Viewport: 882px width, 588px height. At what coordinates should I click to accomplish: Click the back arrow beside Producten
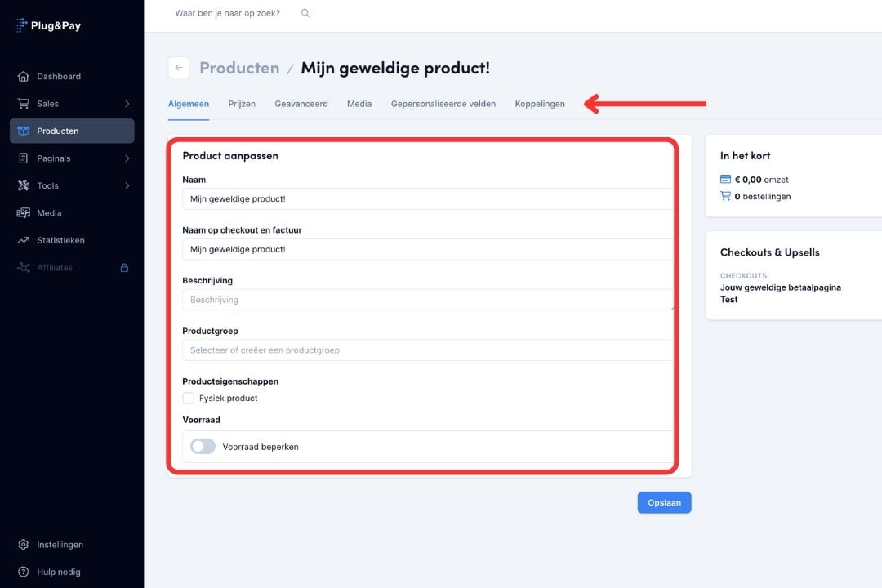click(179, 68)
